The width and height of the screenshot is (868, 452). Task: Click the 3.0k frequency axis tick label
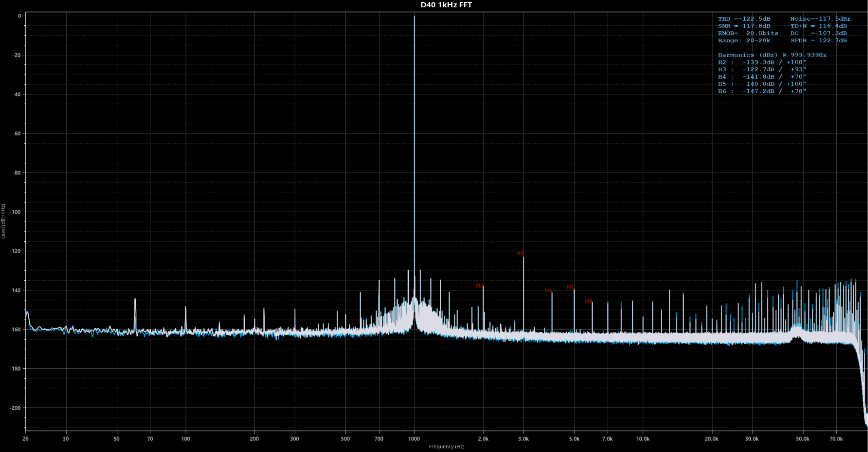coord(524,439)
